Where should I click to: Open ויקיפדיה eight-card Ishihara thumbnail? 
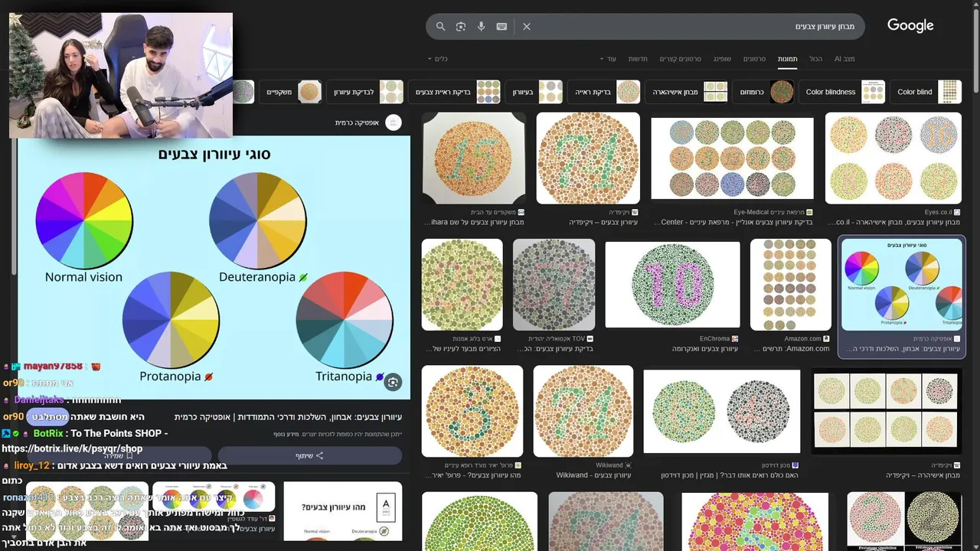coord(887,411)
